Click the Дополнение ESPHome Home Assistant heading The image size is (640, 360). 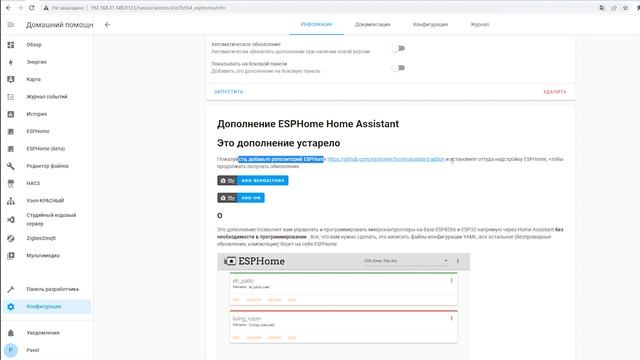tap(308, 124)
